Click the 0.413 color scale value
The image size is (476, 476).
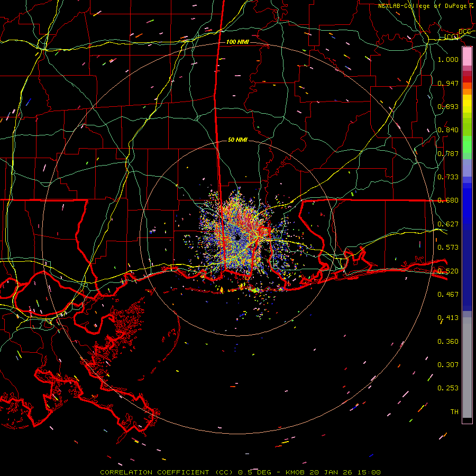pyautogui.click(x=448, y=318)
